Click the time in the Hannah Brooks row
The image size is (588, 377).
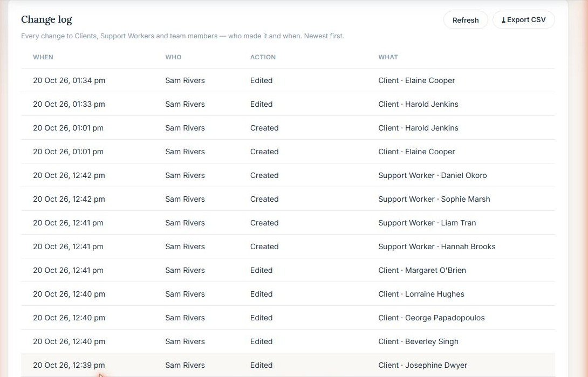pyautogui.click(x=69, y=246)
